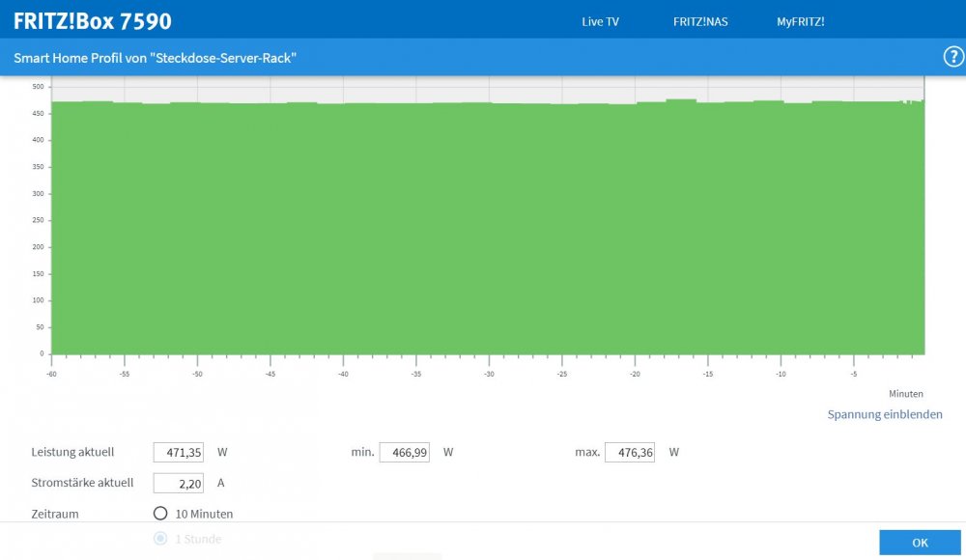This screenshot has width=966, height=560.
Task: Click the FRITZ!Box 7590 logo title
Action: [93, 21]
